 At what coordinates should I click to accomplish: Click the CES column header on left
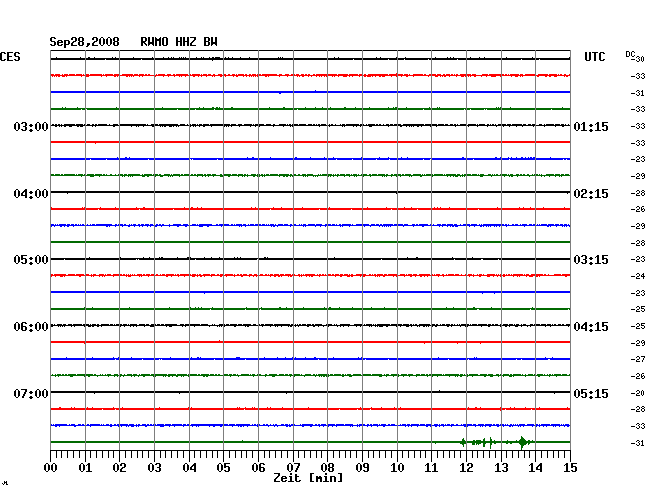pos(10,57)
